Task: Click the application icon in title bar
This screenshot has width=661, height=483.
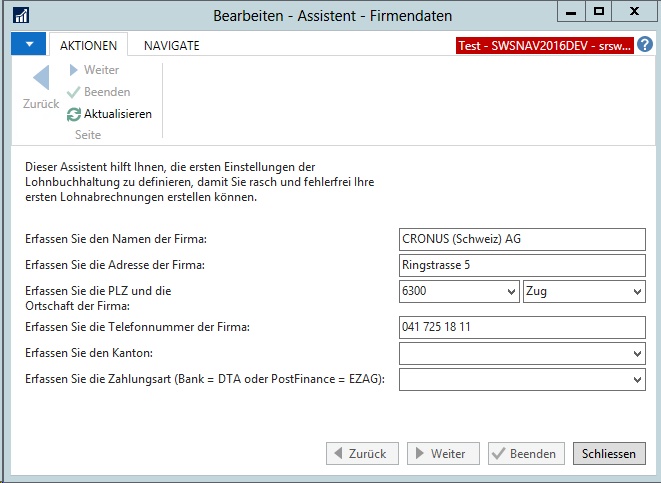Action: (x=20, y=16)
